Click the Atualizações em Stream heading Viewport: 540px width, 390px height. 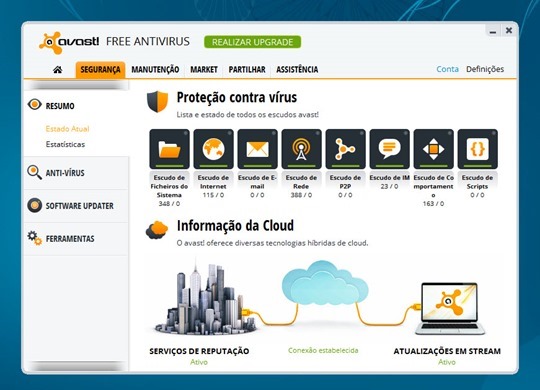point(447,351)
